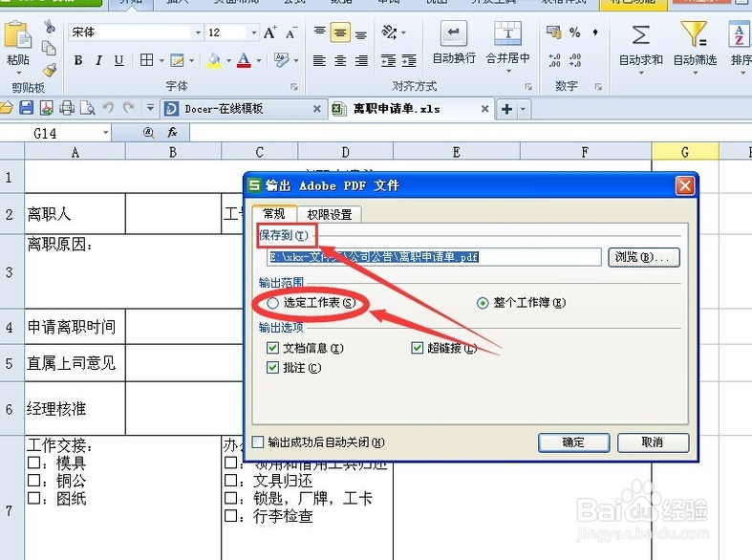Click cell containing 直属上司意见
The width and height of the screenshot is (752, 560).
(x=75, y=363)
